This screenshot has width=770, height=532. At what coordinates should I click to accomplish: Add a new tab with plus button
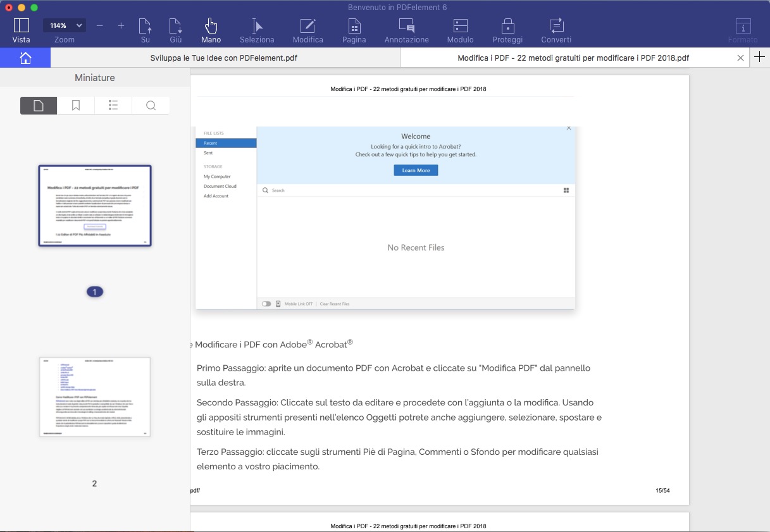click(x=760, y=58)
